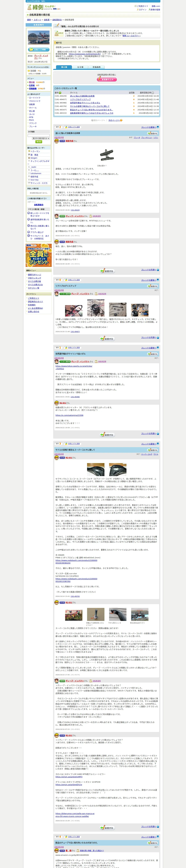
Task: Select the クロスバイク tag
Action: 34,101
